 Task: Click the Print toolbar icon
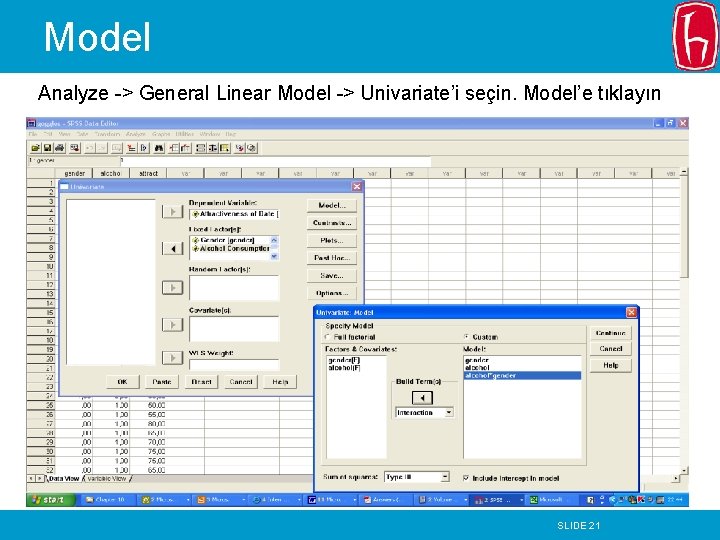coord(60,148)
